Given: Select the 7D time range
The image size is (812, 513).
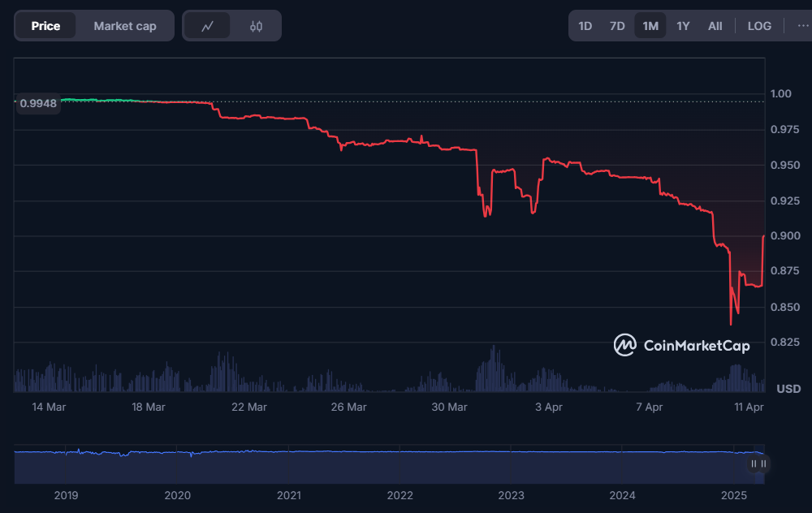Looking at the screenshot, I should (617, 26).
